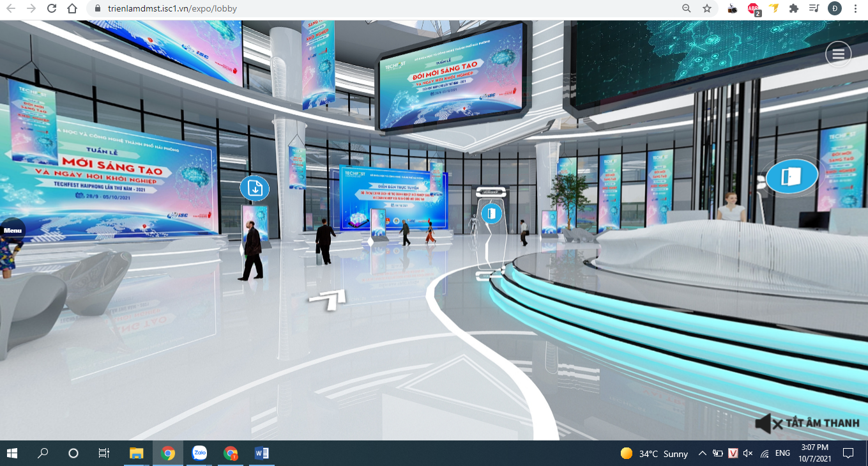
Task: Click the online forum banner screen
Action: [393, 199]
